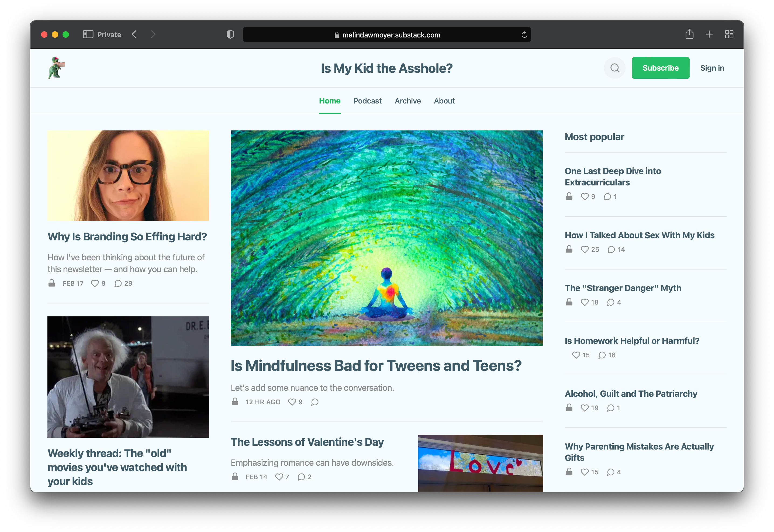
Task: Open comments on the Homework post
Action: [606, 355]
